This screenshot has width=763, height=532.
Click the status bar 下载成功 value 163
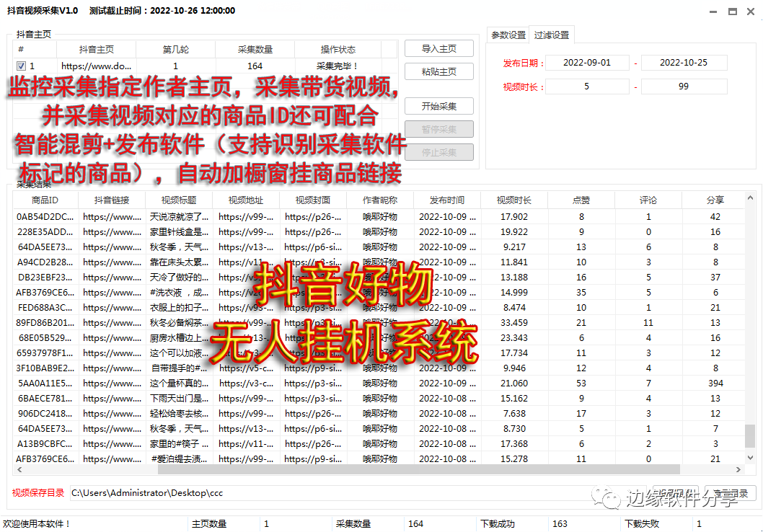pyautogui.click(x=560, y=524)
